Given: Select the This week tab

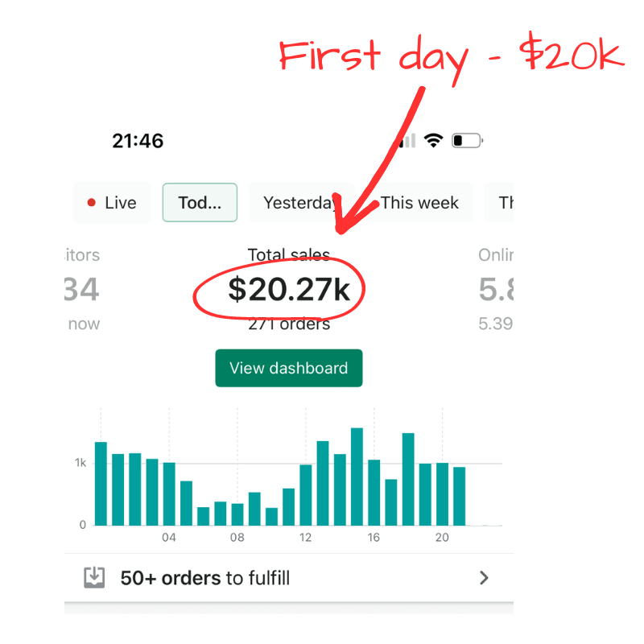Looking at the screenshot, I should 419,203.
